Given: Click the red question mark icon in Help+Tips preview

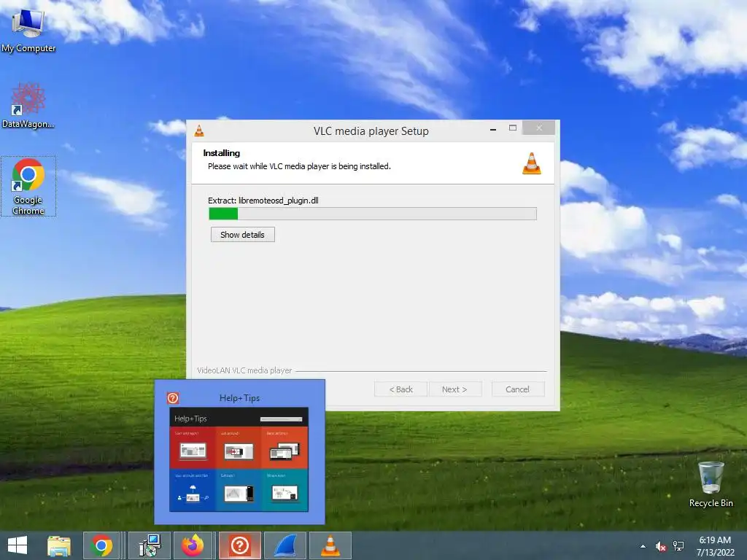Looking at the screenshot, I should tap(173, 398).
